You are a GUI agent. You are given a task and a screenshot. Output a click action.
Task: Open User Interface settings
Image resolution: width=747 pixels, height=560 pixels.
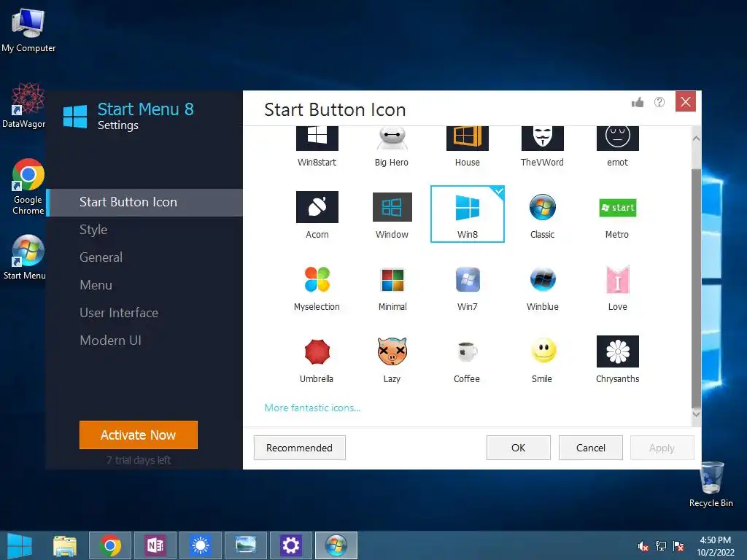[119, 312]
